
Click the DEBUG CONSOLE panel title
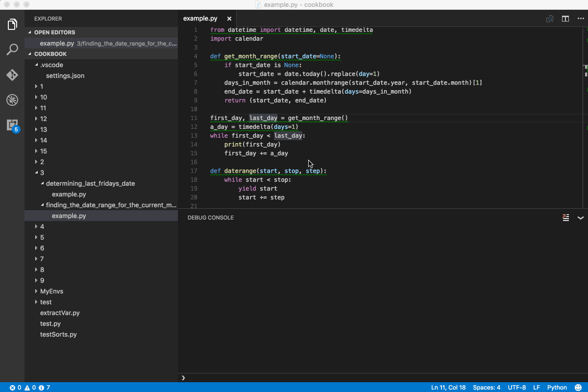pyautogui.click(x=210, y=218)
